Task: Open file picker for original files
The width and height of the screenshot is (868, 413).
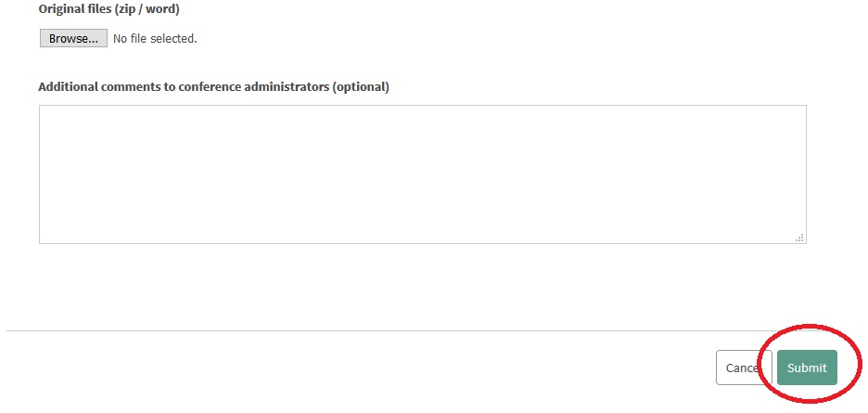Action: tap(73, 38)
